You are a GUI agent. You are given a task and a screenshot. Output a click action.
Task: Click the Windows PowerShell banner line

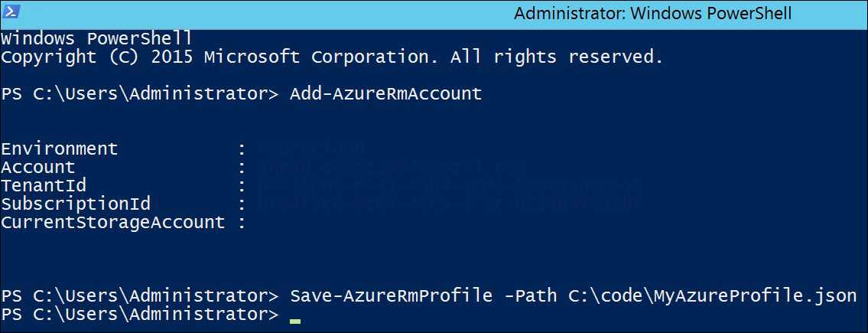pyautogui.click(x=96, y=38)
